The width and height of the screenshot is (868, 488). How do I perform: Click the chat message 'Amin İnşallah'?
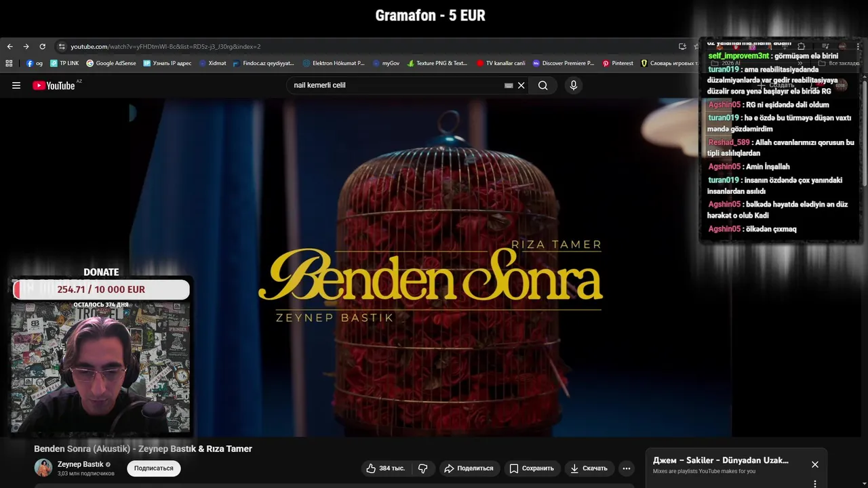click(x=767, y=167)
